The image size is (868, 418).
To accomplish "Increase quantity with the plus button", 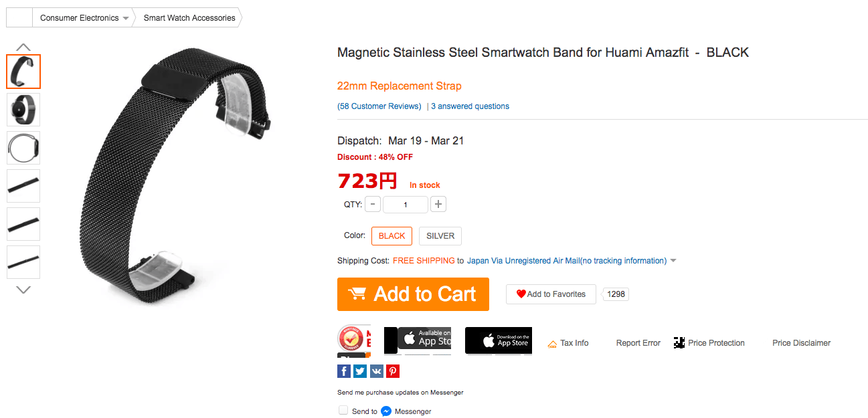I will [x=438, y=205].
